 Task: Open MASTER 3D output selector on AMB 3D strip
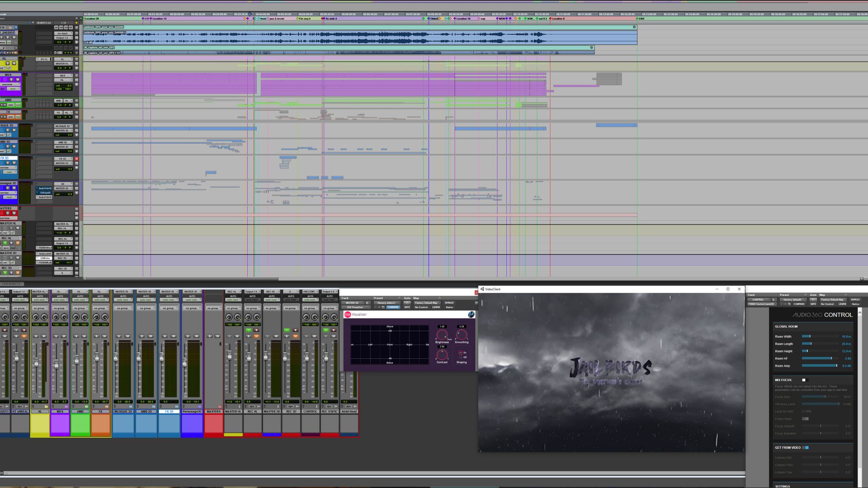(146, 291)
